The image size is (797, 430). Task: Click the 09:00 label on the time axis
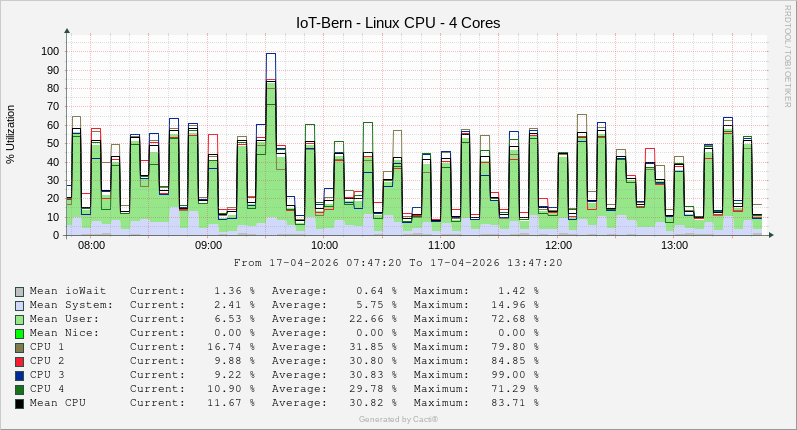point(208,245)
